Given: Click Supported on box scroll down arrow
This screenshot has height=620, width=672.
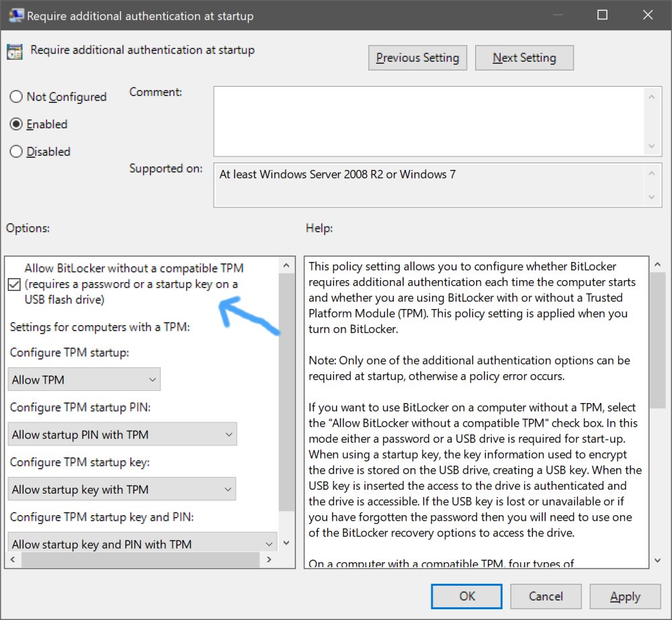Looking at the screenshot, I should tap(651, 197).
